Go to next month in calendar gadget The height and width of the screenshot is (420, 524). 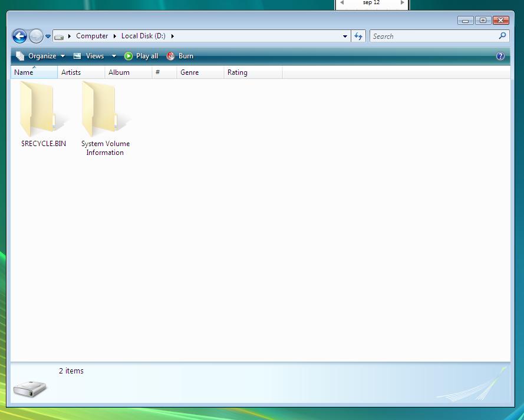403,3
